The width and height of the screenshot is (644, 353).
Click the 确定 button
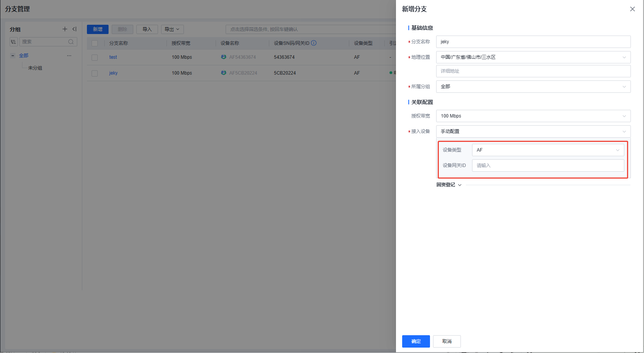tap(416, 341)
